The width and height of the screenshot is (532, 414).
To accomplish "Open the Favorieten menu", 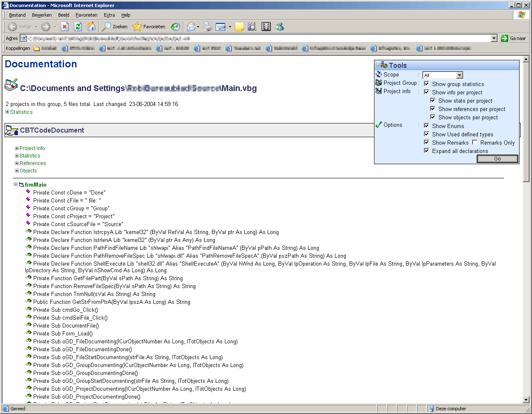I will [x=86, y=15].
